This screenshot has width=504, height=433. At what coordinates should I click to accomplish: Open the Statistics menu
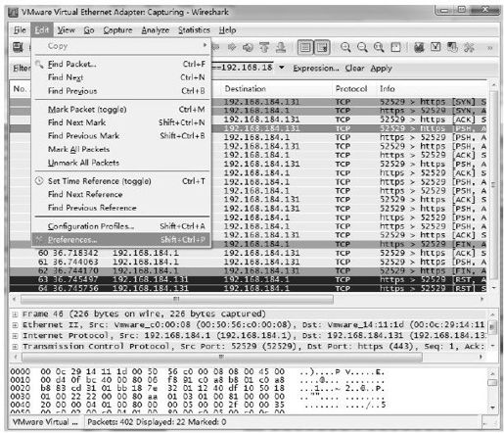(x=194, y=30)
